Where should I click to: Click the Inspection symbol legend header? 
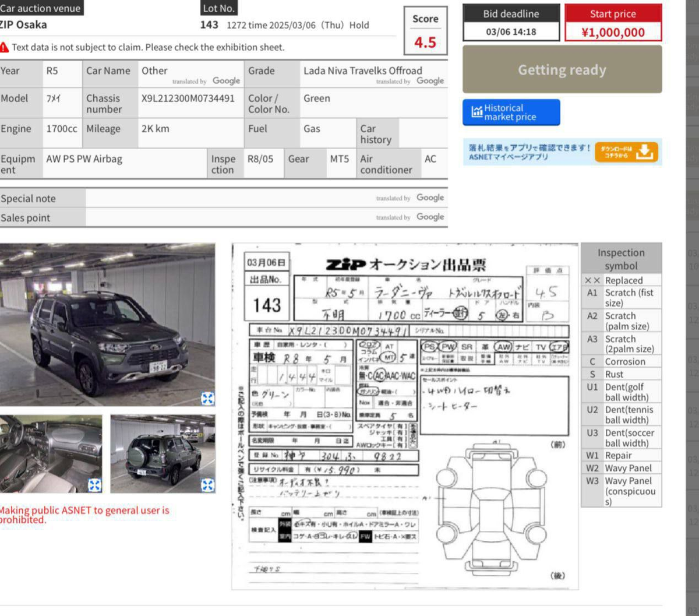pos(621,259)
